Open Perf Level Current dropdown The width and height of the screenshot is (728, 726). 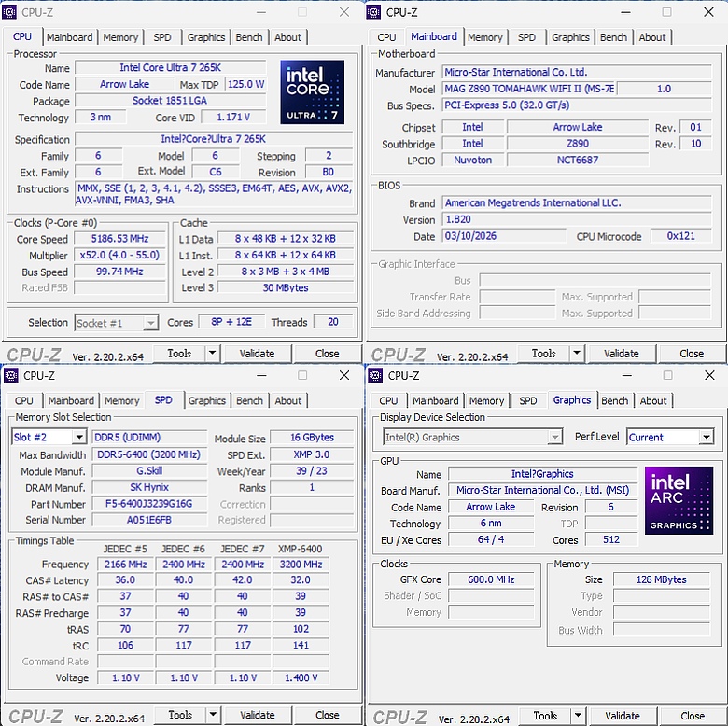point(670,437)
